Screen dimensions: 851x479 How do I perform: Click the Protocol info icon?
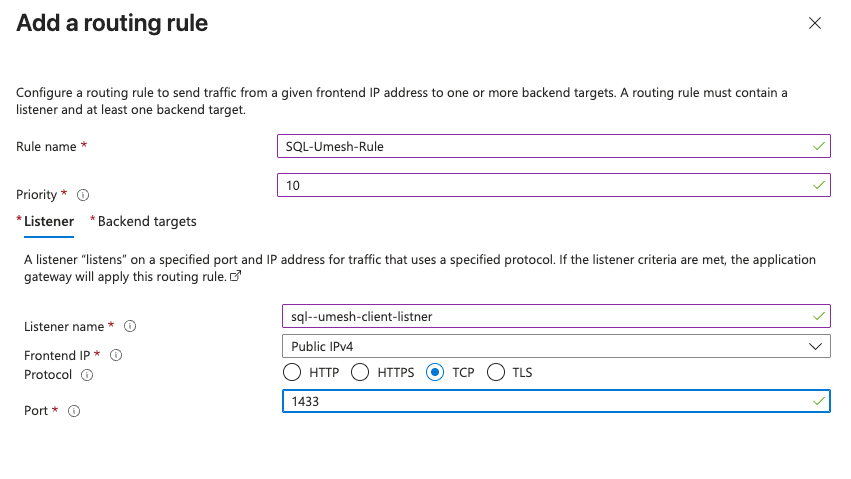(87, 375)
